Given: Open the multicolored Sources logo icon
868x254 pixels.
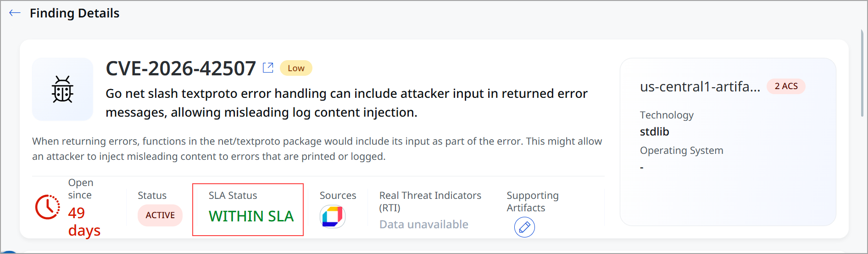Looking at the screenshot, I should tap(333, 216).
